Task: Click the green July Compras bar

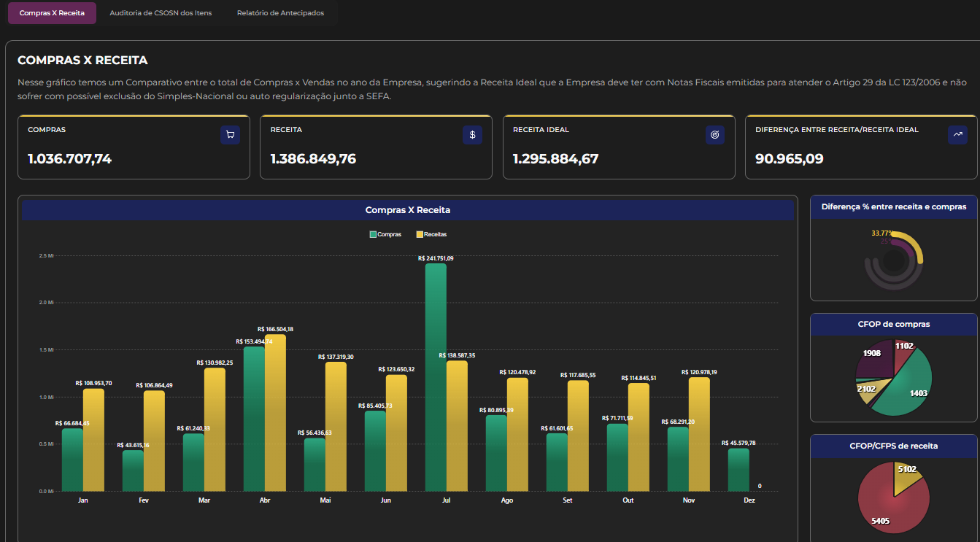Action: tap(436, 379)
